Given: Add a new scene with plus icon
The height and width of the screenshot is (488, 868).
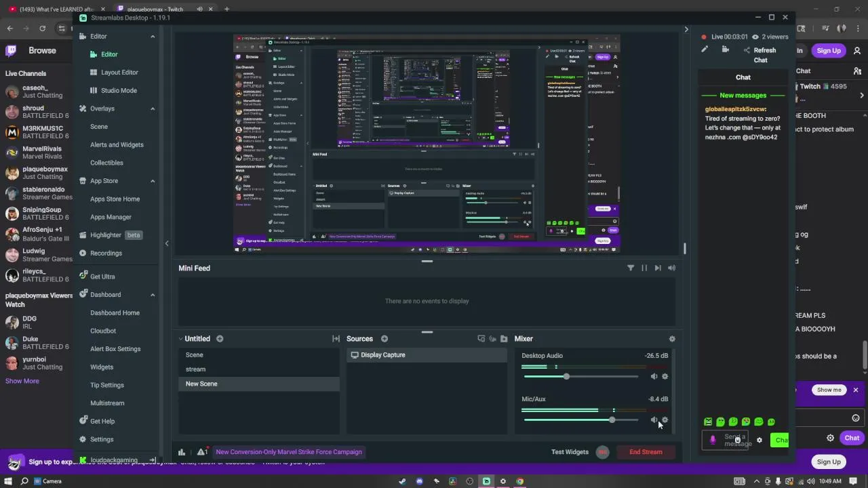Looking at the screenshot, I should pyautogui.click(x=220, y=339).
